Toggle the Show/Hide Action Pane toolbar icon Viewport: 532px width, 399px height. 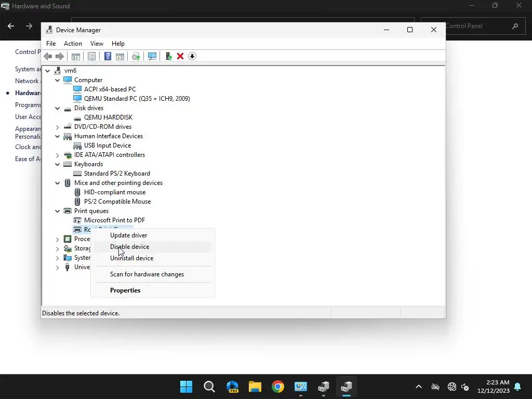(x=120, y=56)
